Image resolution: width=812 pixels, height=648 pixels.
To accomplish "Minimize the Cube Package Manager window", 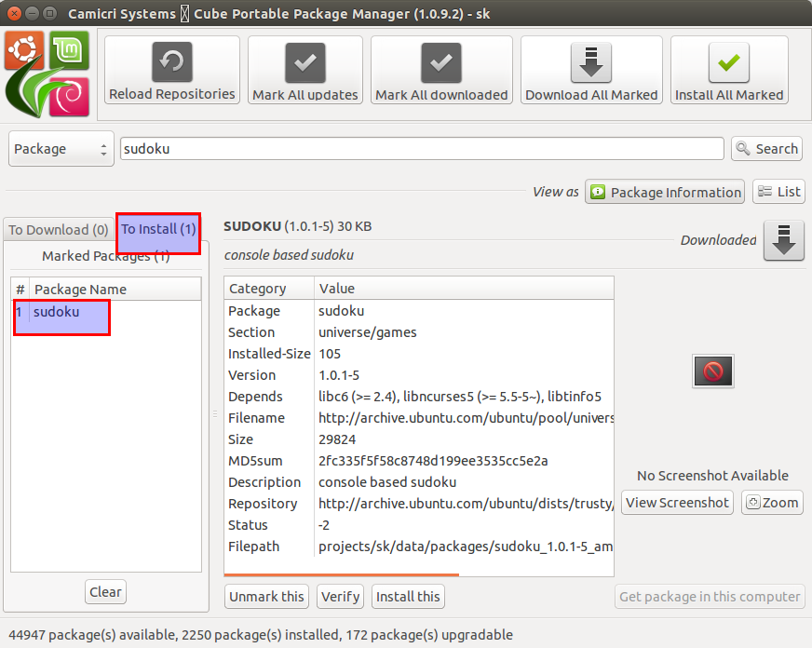I will click(x=32, y=13).
